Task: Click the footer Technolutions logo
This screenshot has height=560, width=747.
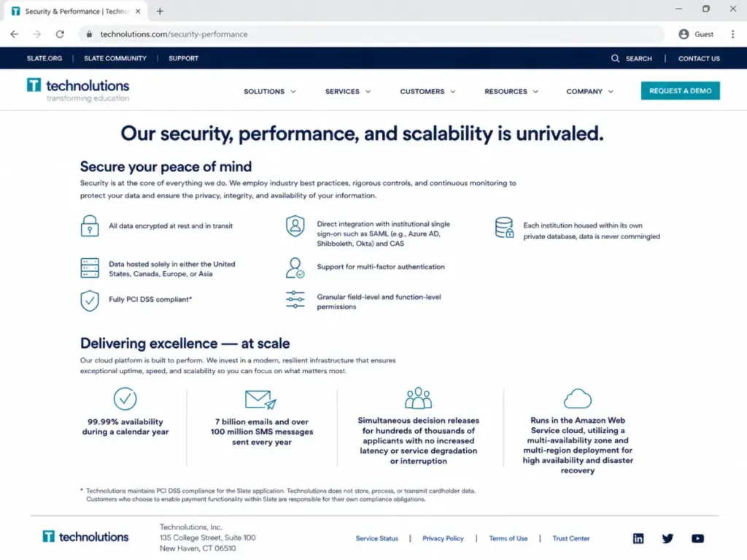Action: coord(86,537)
